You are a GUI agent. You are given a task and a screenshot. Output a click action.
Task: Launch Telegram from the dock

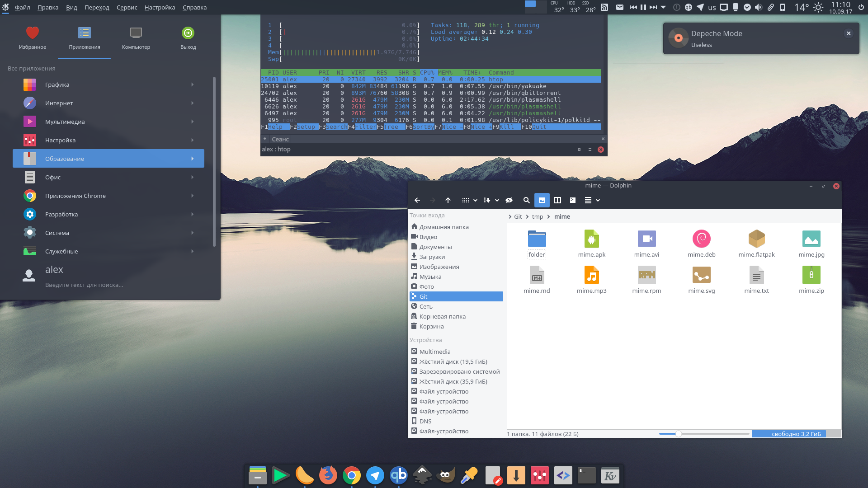point(375,475)
